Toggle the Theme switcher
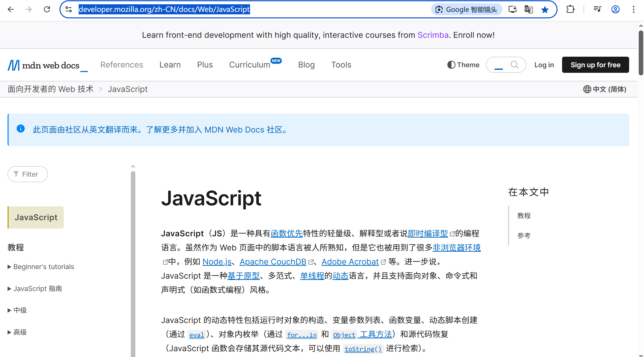 463,65
